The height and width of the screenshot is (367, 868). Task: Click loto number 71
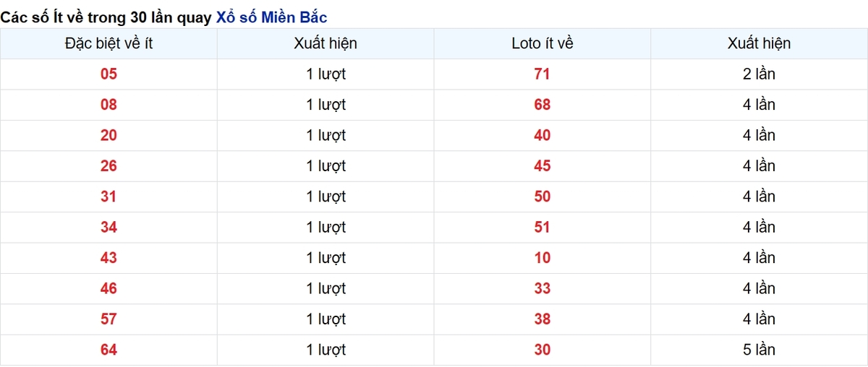click(542, 74)
